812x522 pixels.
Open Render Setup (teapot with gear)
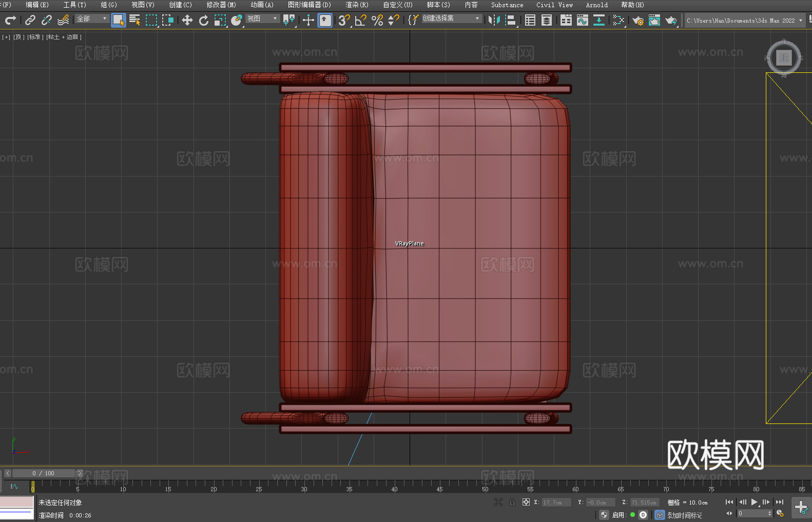click(x=638, y=20)
